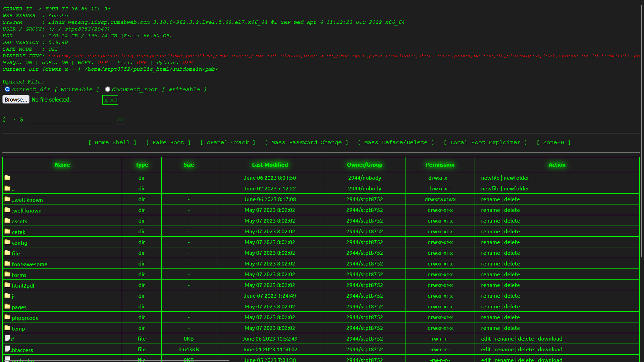This screenshot has height=362, width=644.
Task: Click the Name column header
Action: coord(62,165)
